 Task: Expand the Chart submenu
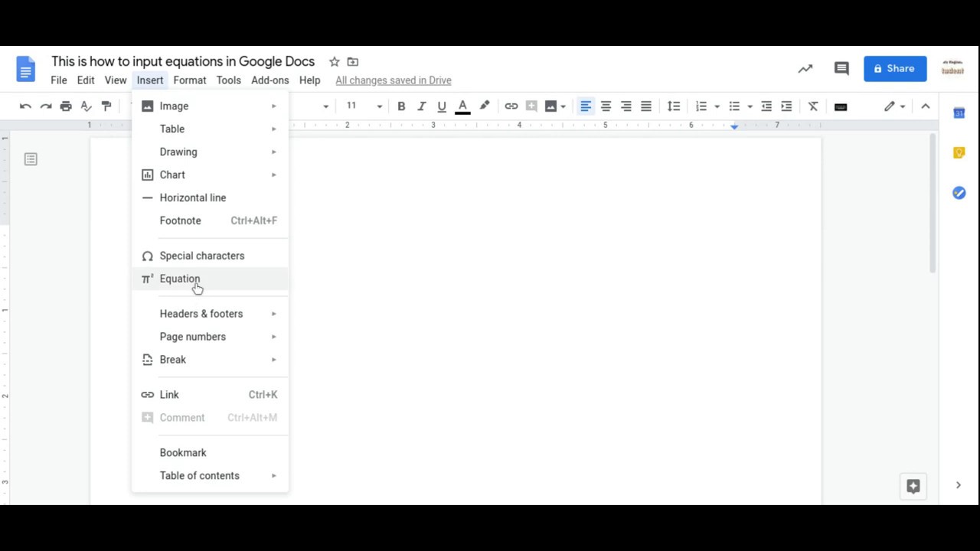point(210,175)
